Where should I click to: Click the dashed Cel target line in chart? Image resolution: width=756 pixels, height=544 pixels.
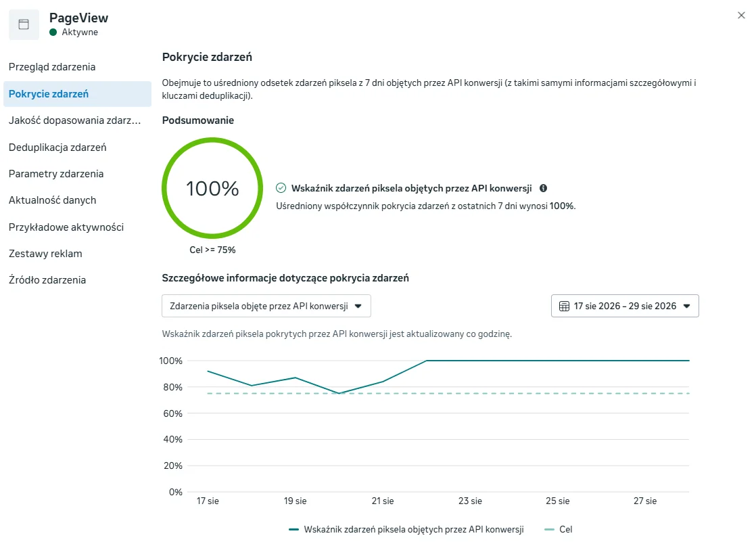tap(448, 394)
